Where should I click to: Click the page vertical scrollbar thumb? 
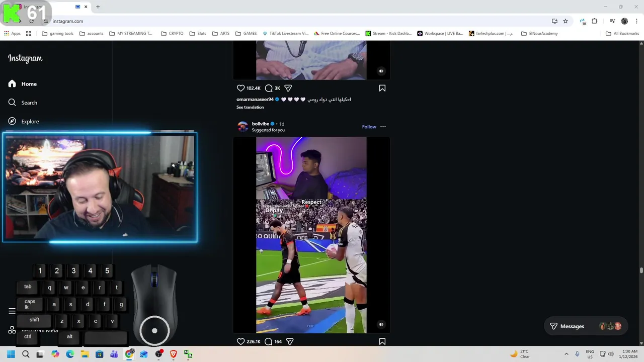tap(641, 270)
